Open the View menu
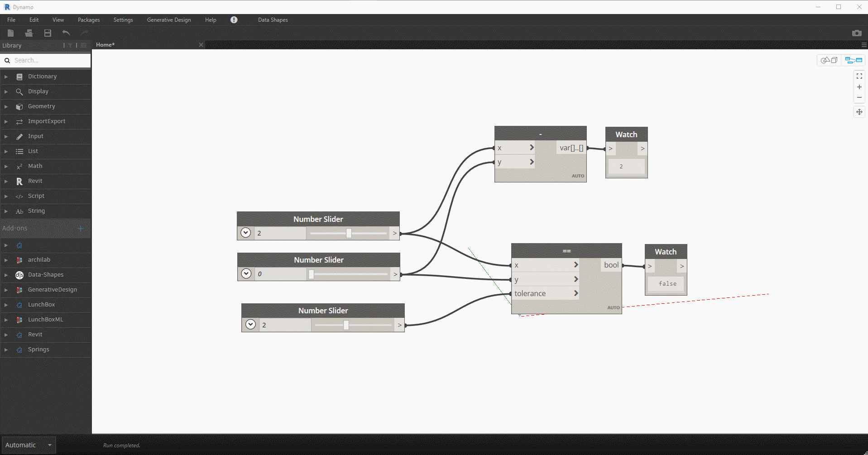The height and width of the screenshot is (455, 868). pos(58,20)
